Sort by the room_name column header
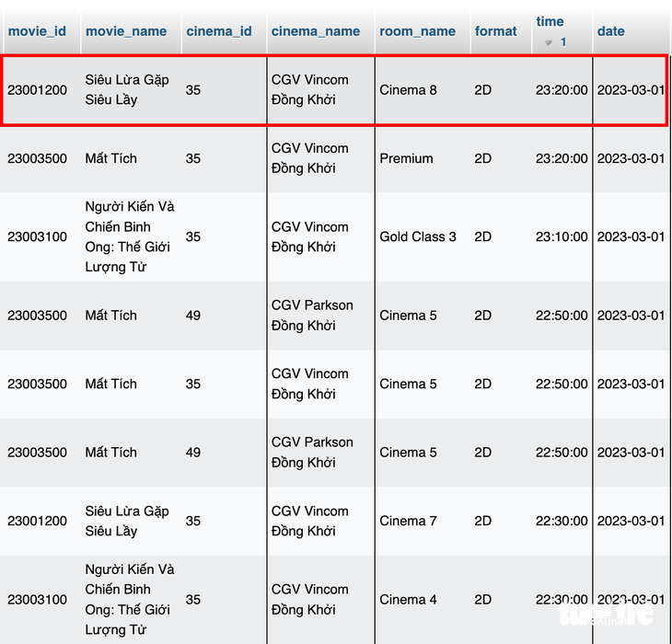672x644 pixels. [417, 31]
